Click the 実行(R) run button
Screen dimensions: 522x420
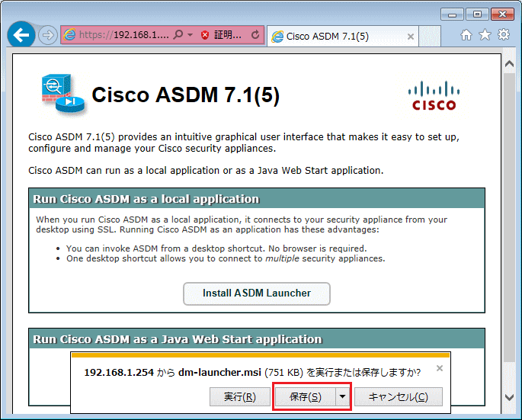240,396
